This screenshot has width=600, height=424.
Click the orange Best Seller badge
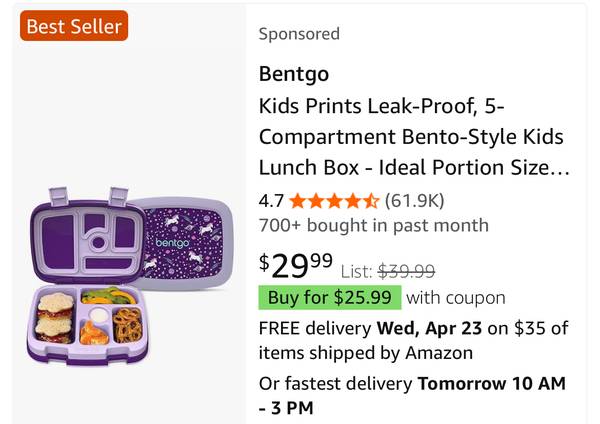tap(73, 26)
